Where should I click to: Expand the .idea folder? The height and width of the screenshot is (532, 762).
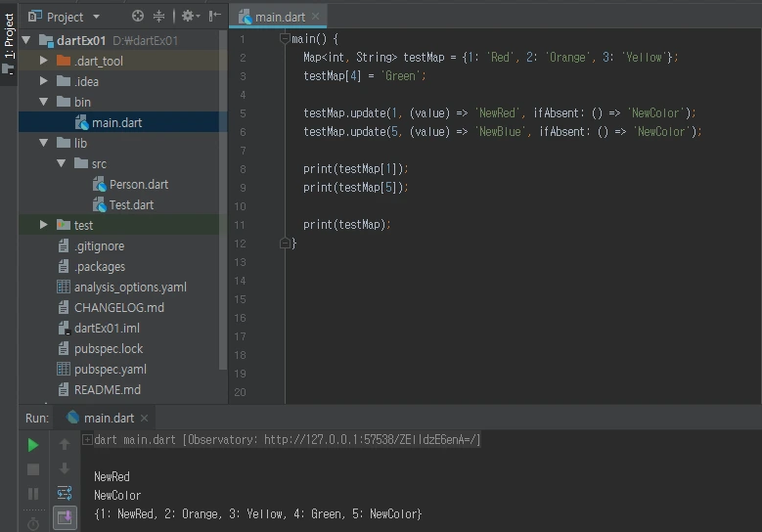(44, 80)
